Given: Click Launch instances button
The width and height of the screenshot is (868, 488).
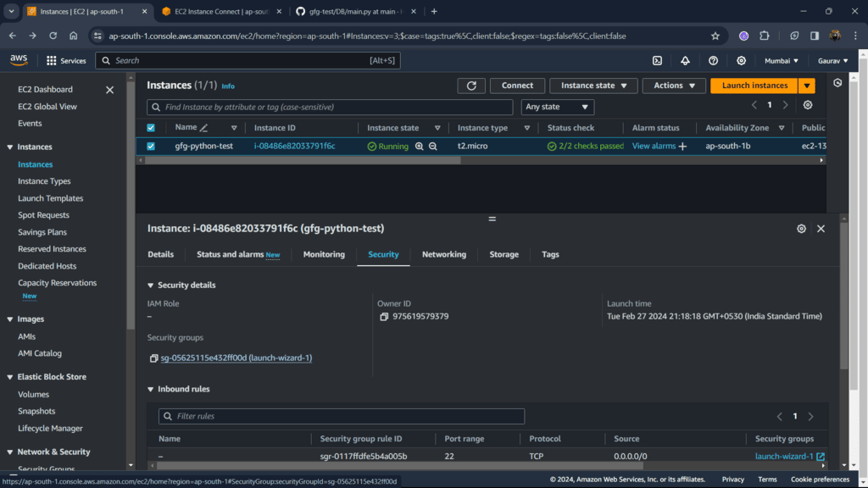Looking at the screenshot, I should [754, 86].
